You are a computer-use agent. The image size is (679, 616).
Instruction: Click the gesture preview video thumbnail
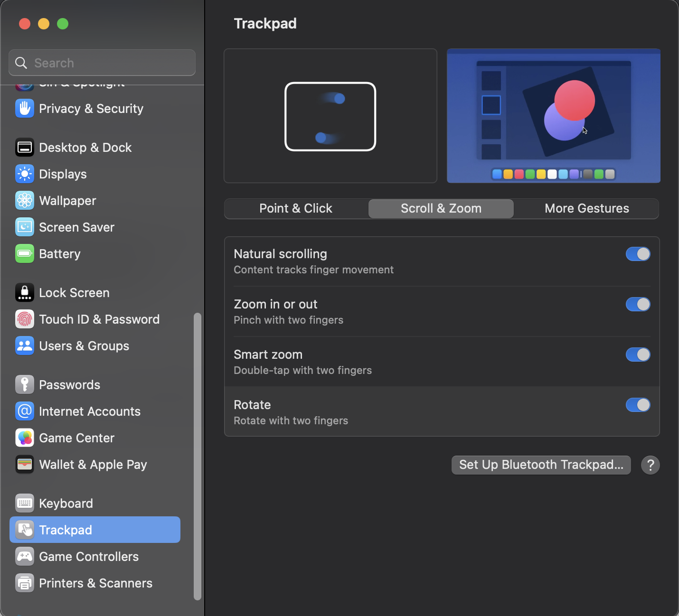point(553,116)
